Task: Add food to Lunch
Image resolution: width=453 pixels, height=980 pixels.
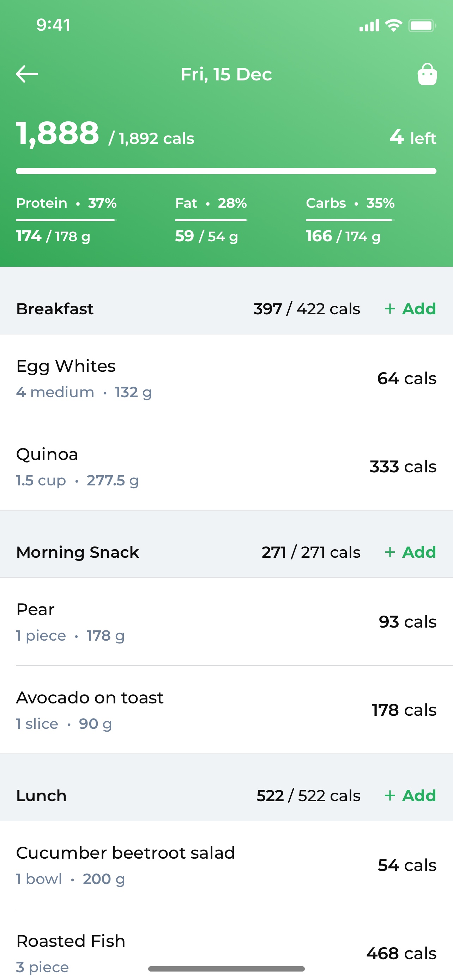Action: [410, 796]
